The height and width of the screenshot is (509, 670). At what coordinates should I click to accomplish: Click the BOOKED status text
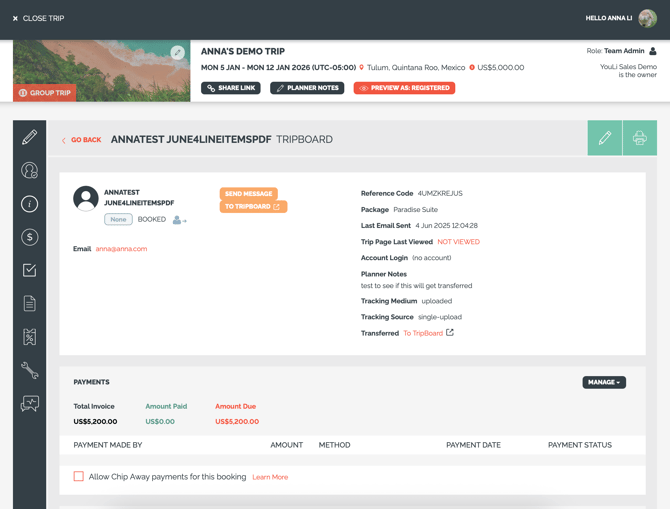[152, 219]
